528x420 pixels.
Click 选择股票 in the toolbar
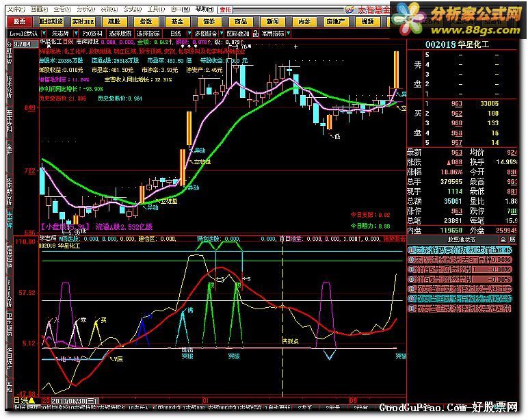[120, 34]
